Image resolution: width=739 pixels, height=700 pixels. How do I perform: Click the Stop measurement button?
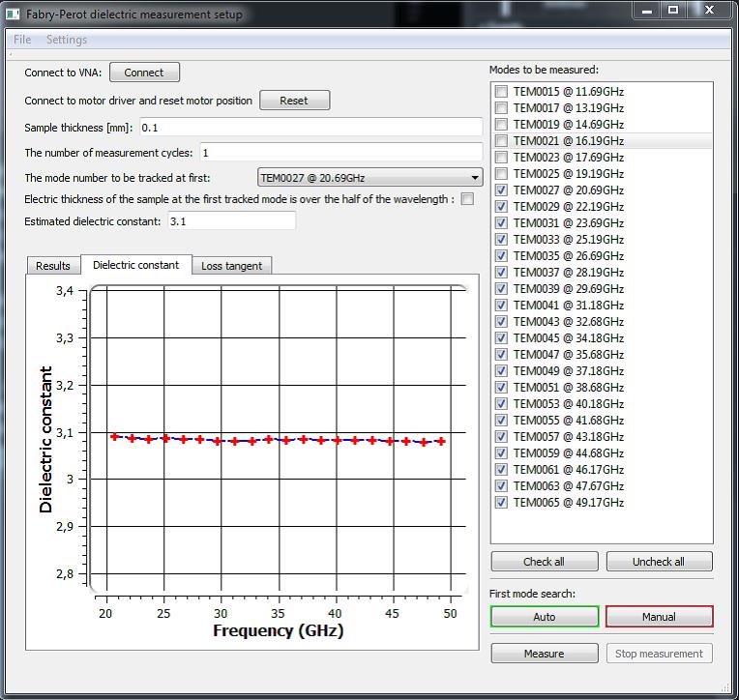pyautogui.click(x=659, y=654)
